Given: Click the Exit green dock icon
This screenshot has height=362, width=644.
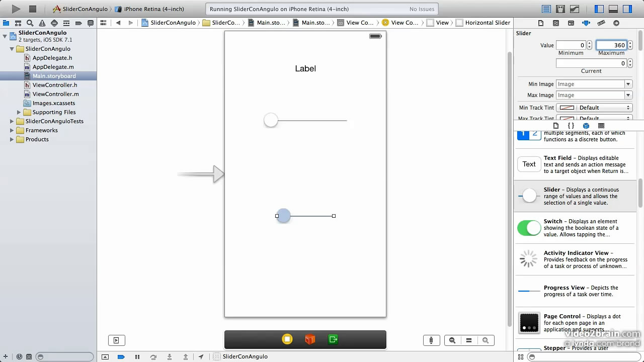Looking at the screenshot, I should [333, 339].
